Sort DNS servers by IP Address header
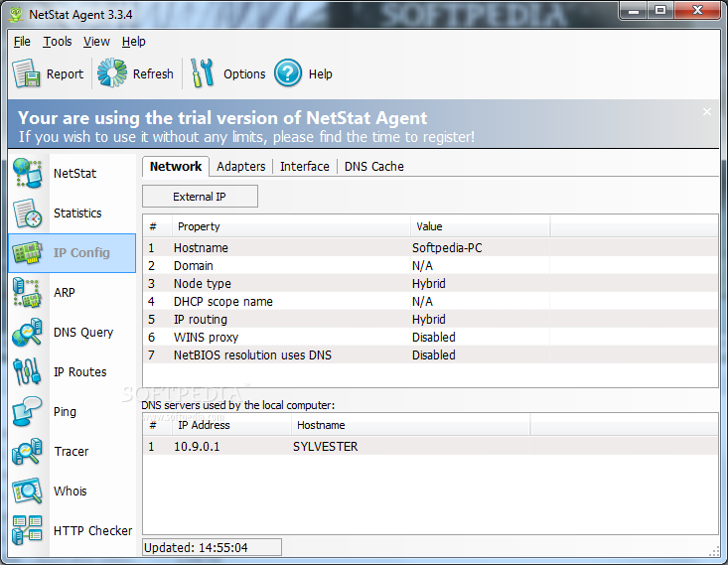 point(231,425)
